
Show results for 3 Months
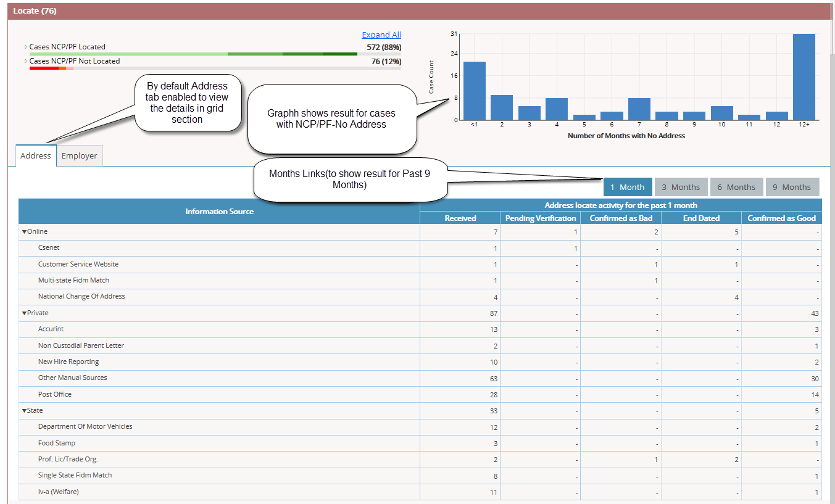[x=681, y=187]
